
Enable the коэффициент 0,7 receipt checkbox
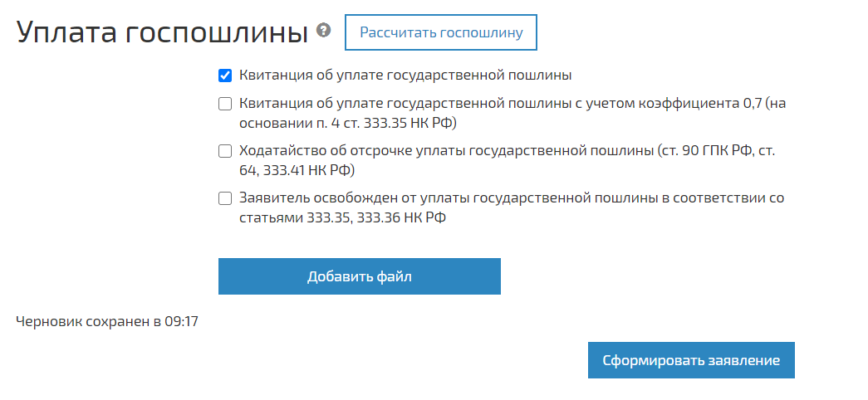225,104
